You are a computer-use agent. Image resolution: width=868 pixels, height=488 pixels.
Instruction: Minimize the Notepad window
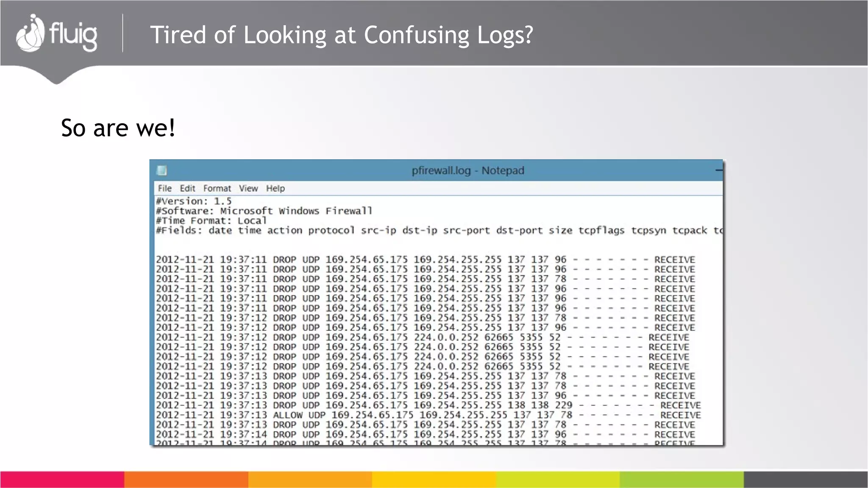[x=719, y=170]
